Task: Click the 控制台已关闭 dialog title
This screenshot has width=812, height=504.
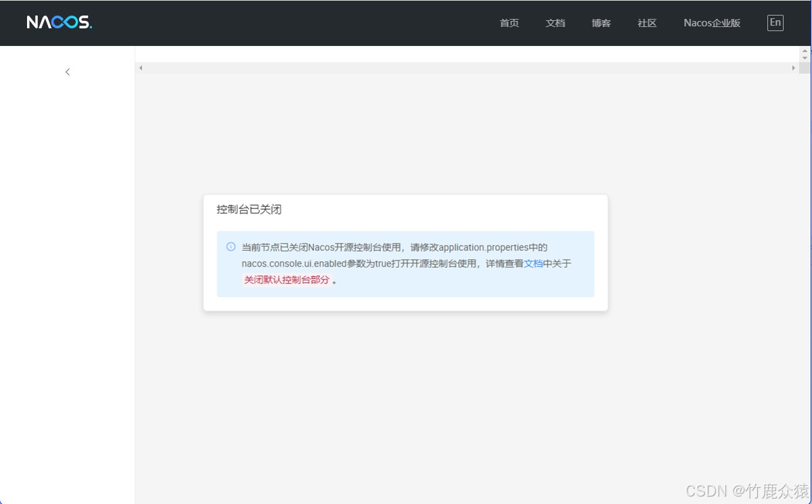Action: (249, 210)
